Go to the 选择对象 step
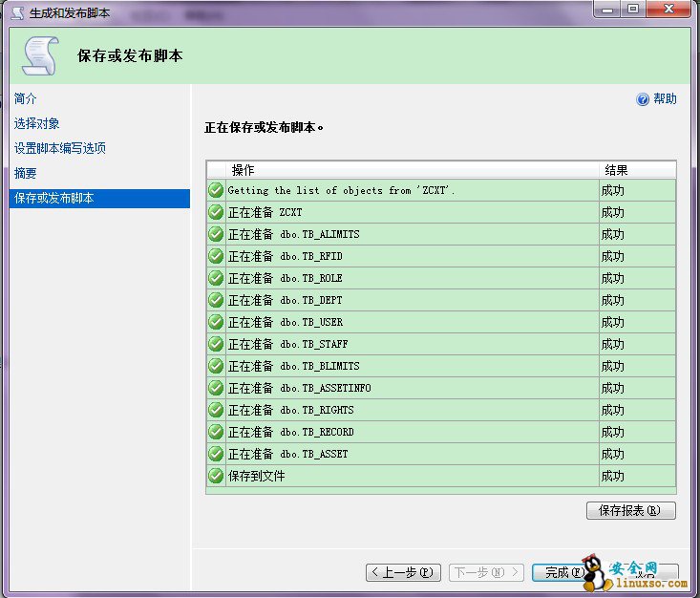This screenshot has height=598, width=700. pyautogui.click(x=37, y=124)
